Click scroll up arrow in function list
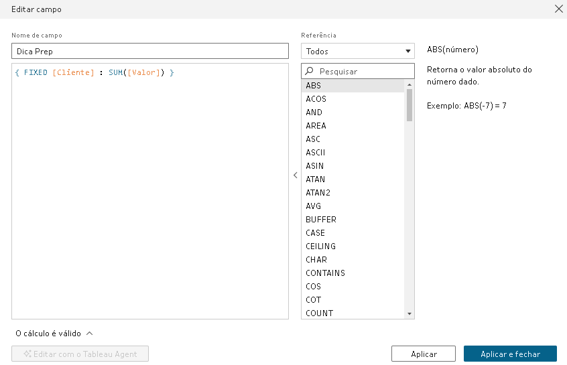567x365 pixels. click(x=409, y=85)
